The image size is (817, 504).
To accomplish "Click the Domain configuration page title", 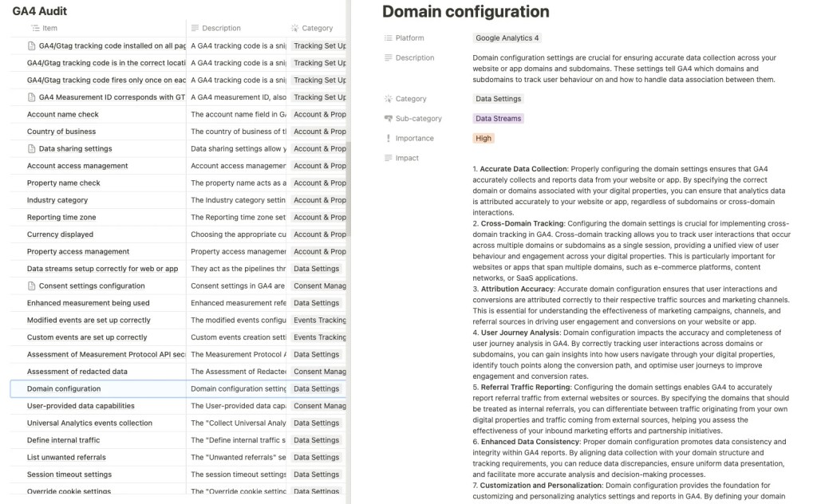I will [x=465, y=12].
